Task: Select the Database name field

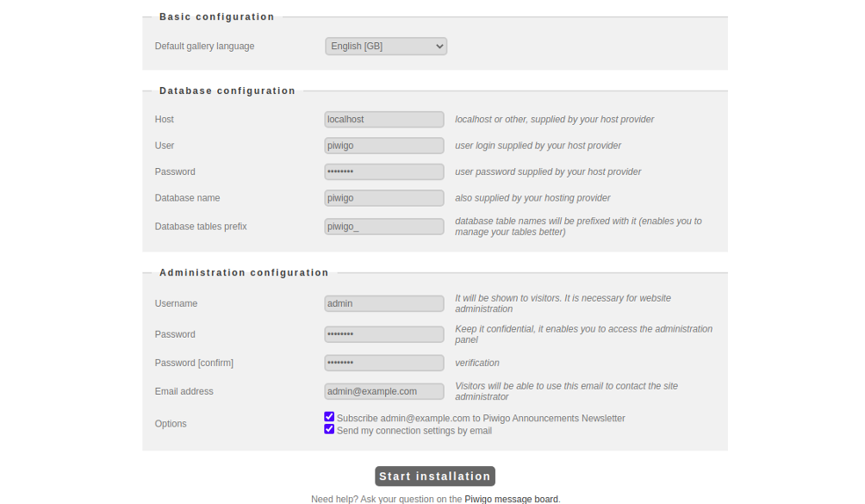Action: [x=384, y=198]
